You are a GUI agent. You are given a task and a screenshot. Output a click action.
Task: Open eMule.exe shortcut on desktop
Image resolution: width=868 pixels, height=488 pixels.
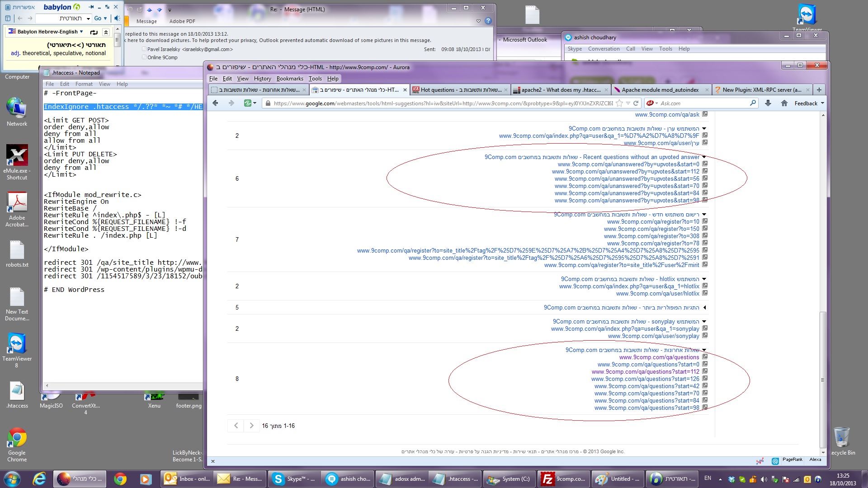click(17, 162)
